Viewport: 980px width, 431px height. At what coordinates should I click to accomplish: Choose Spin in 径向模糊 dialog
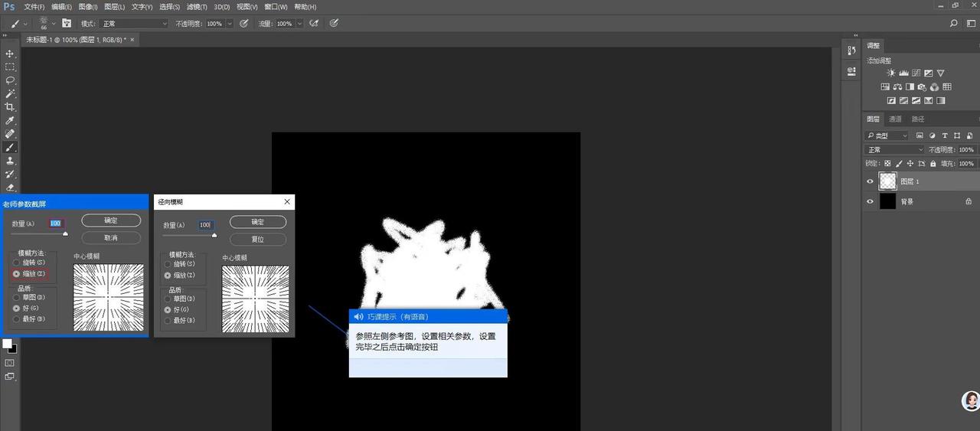click(168, 264)
